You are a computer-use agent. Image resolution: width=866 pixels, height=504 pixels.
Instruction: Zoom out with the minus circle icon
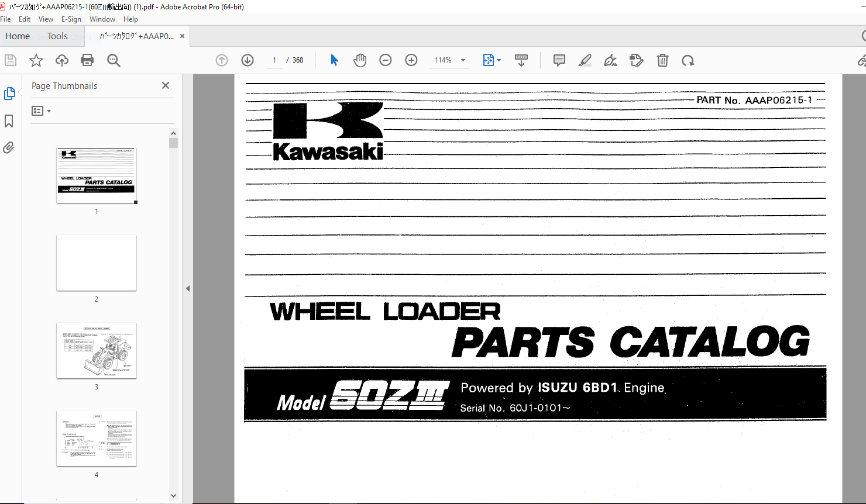click(386, 60)
